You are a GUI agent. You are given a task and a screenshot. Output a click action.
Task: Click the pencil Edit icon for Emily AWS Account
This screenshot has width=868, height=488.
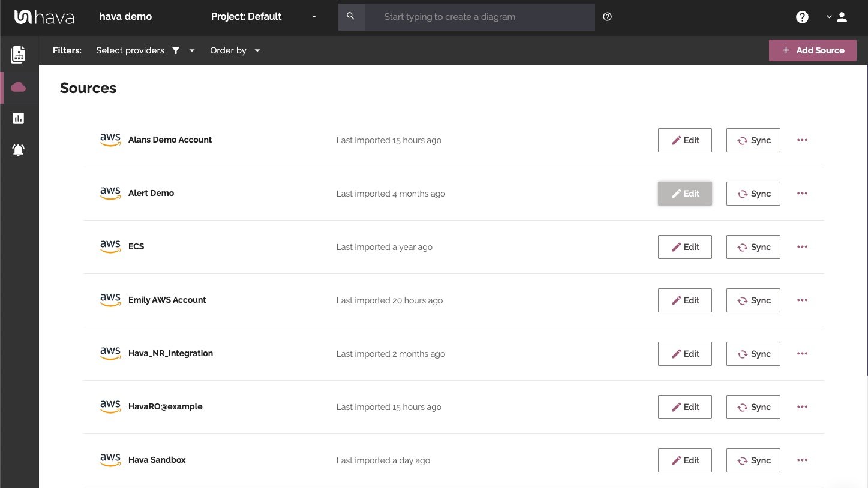pos(677,300)
